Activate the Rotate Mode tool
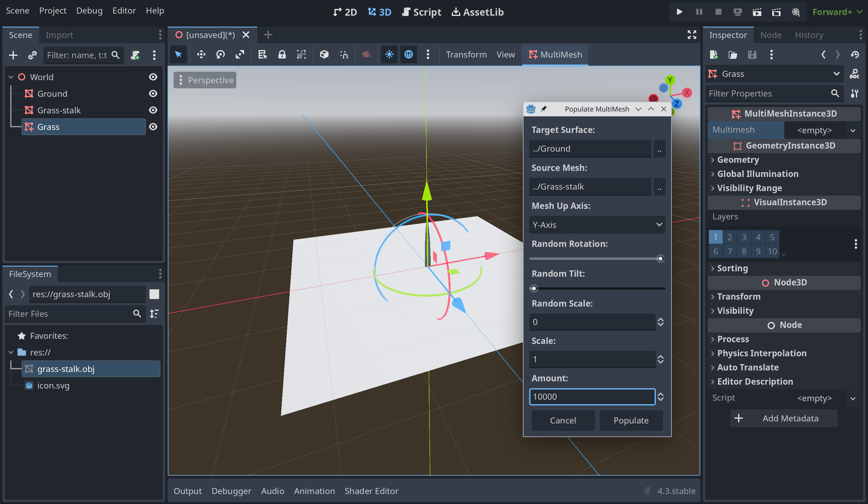The height and width of the screenshot is (504, 868). 220,55
